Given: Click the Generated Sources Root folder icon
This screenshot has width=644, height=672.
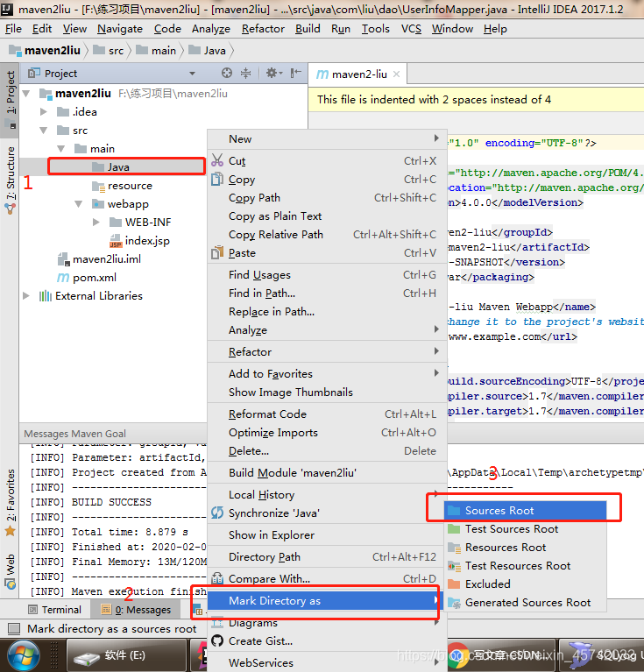Looking at the screenshot, I should pos(454,603).
